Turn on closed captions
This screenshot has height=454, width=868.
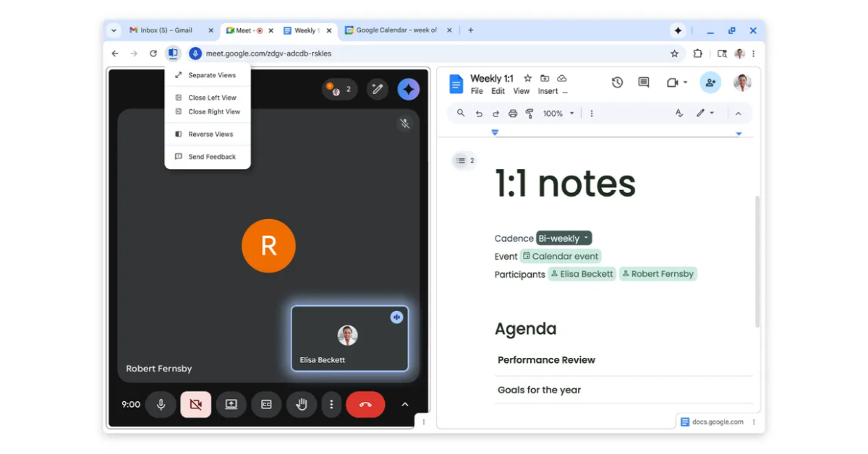(x=265, y=404)
